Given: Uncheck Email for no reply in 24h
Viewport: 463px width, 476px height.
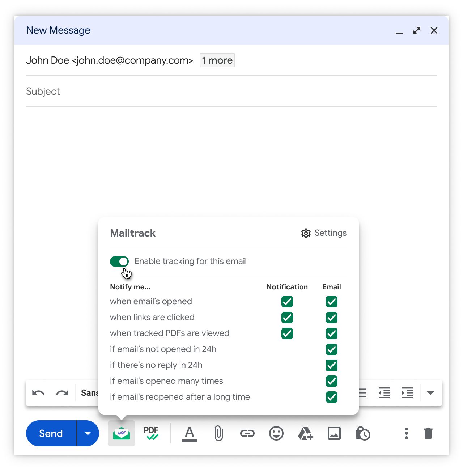Looking at the screenshot, I should click(x=332, y=365).
